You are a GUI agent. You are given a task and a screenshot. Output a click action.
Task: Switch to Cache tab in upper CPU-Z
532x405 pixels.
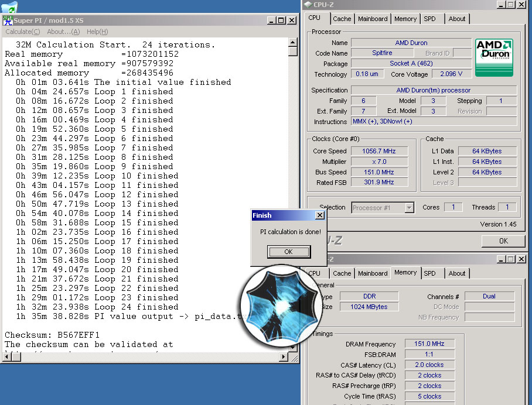tap(342, 19)
